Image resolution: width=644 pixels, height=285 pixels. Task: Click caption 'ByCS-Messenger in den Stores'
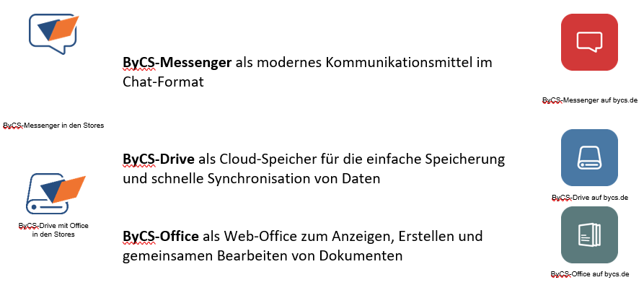[53, 126]
